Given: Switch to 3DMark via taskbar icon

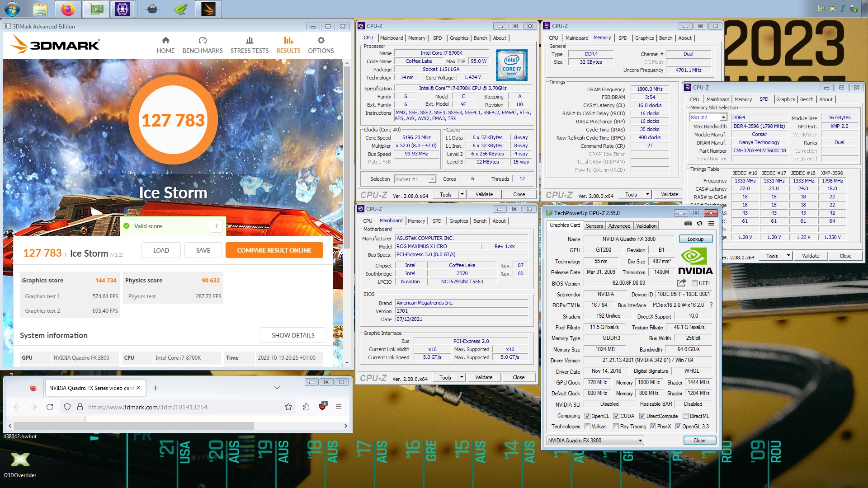Looking at the screenshot, I should pyautogui.click(x=208, y=9).
